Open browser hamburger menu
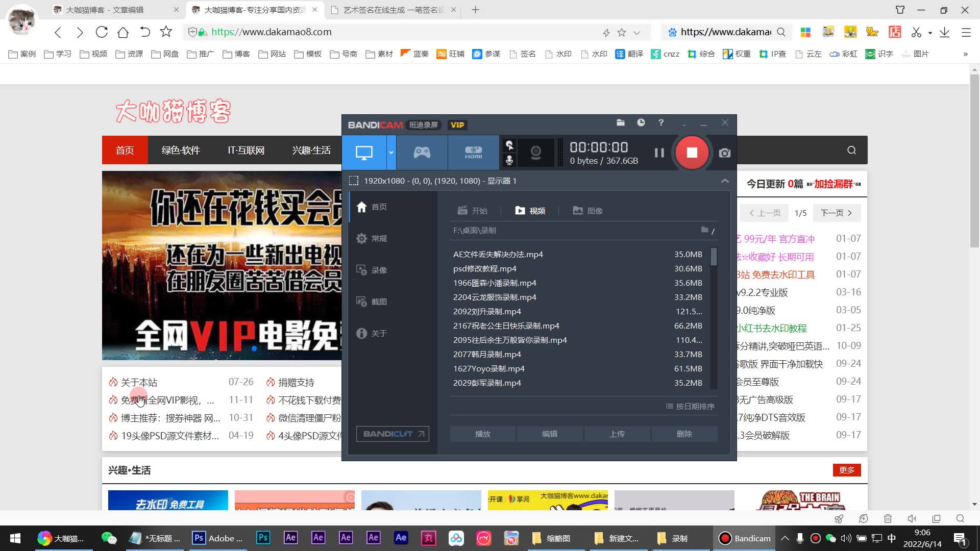980x551 pixels. click(966, 32)
